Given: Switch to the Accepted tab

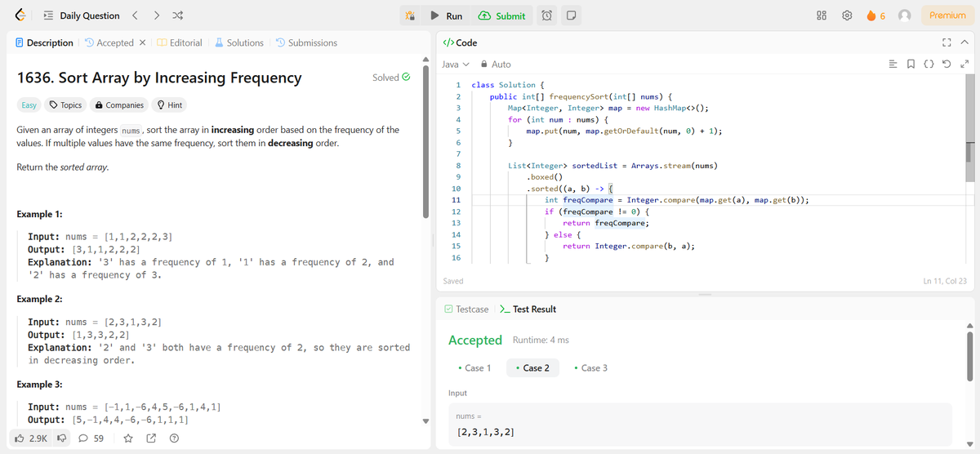Looking at the screenshot, I should click(x=109, y=42).
